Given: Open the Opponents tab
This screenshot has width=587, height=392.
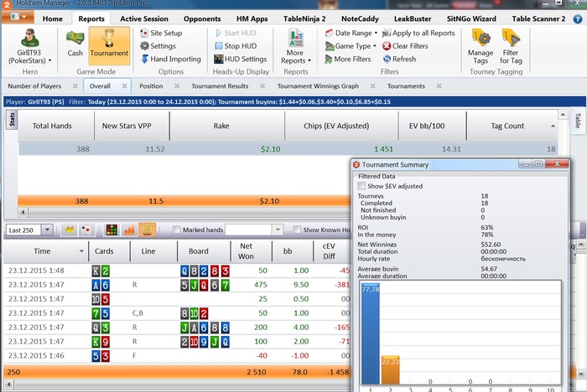Looking at the screenshot, I should [x=202, y=18].
